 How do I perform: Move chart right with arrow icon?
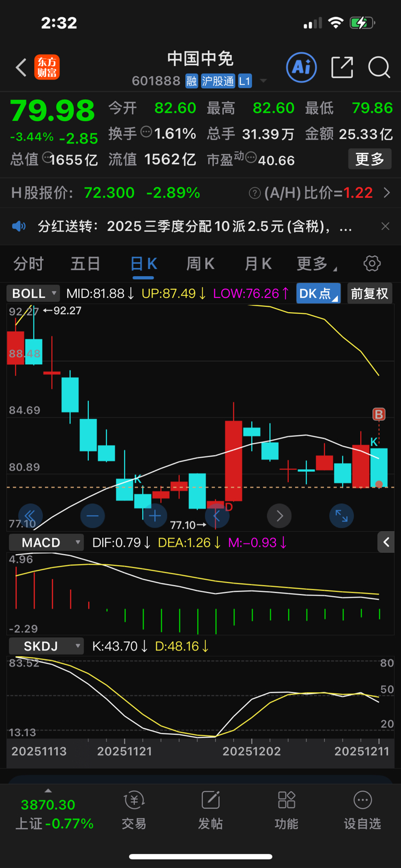point(279,516)
